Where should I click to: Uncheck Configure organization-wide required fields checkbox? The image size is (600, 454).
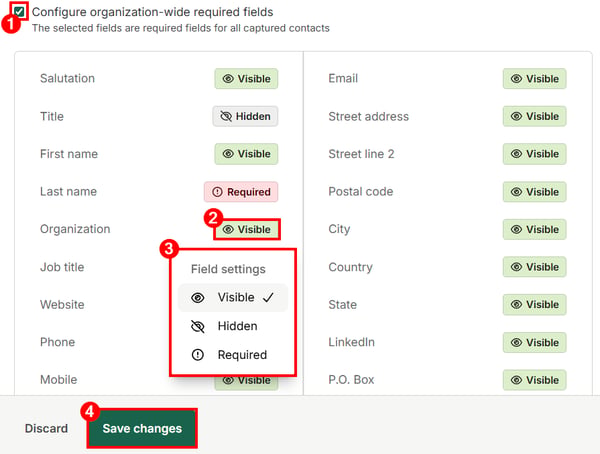[19, 11]
